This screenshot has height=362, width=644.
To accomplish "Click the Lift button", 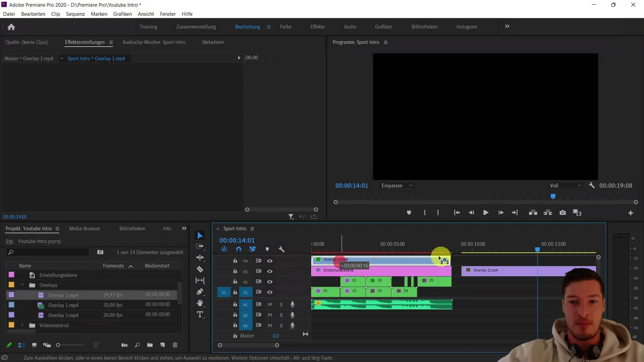I will point(533,213).
